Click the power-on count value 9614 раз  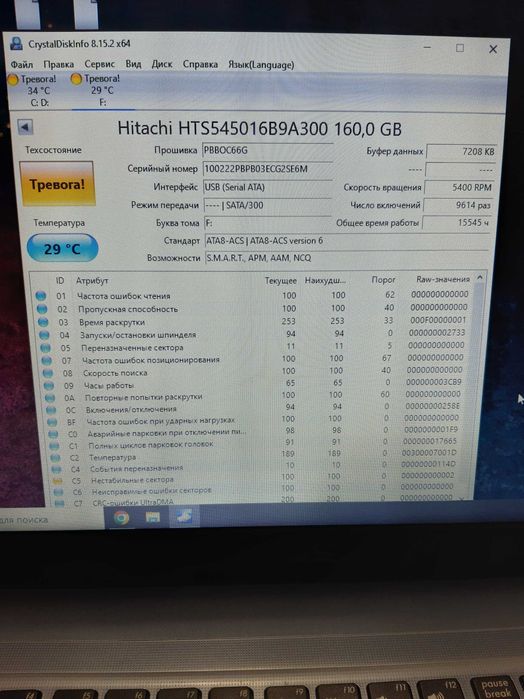click(458, 206)
